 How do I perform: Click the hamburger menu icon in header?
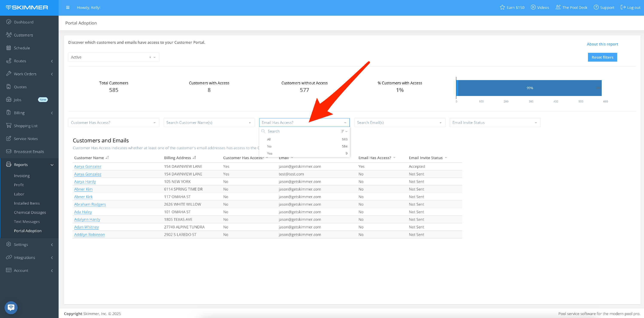67,8
